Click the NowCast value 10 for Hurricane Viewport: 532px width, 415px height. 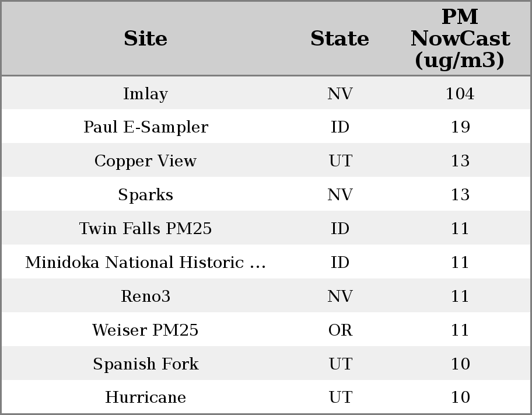point(460,397)
